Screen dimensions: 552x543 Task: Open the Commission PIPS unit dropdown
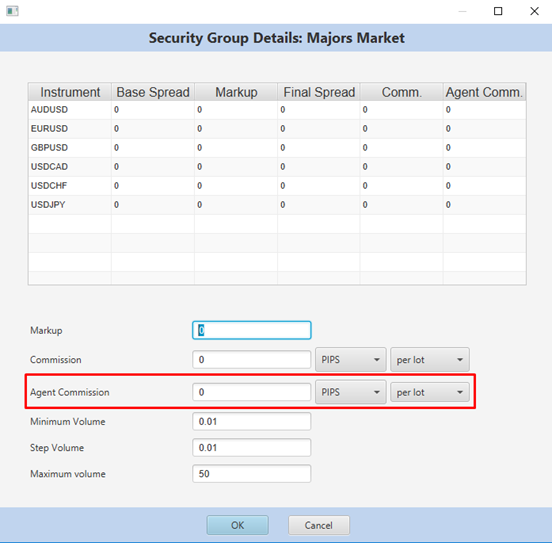(x=351, y=360)
